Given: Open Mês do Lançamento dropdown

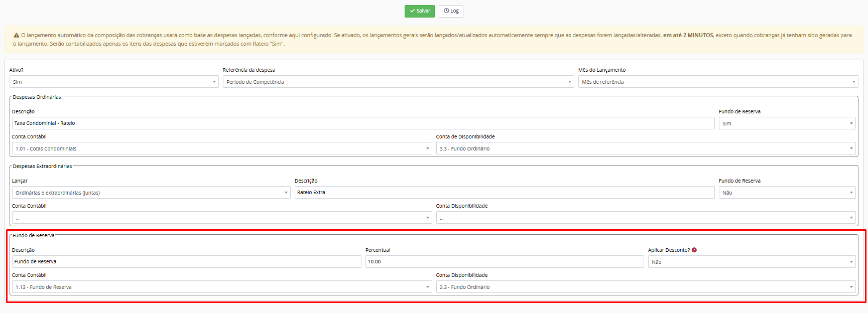Looking at the screenshot, I should pyautogui.click(x=718, y=82).
